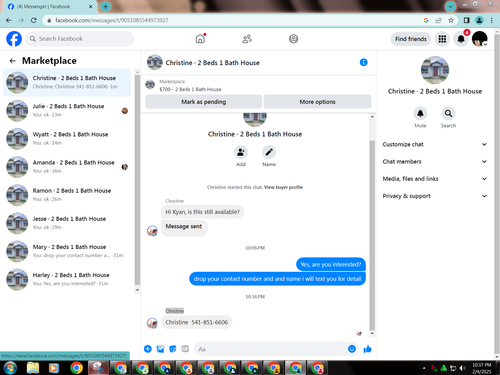Expand the Customize chat section
The image size is (500, 375).
click(x=435, y=144)
